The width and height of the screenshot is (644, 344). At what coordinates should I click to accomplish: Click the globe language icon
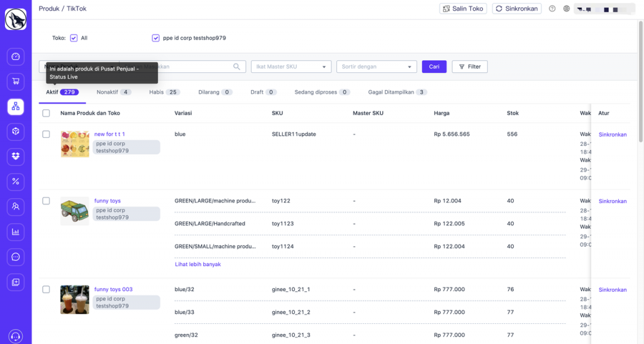click(567, 9)
